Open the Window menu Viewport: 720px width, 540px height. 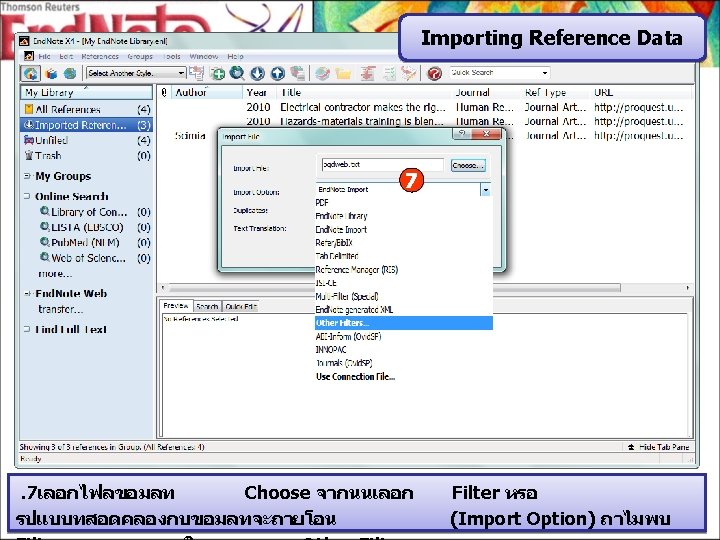(x=203, y=56)
